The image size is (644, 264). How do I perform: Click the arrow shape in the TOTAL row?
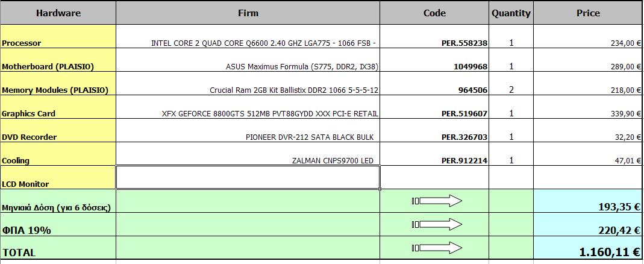click(x=437, y=248)
